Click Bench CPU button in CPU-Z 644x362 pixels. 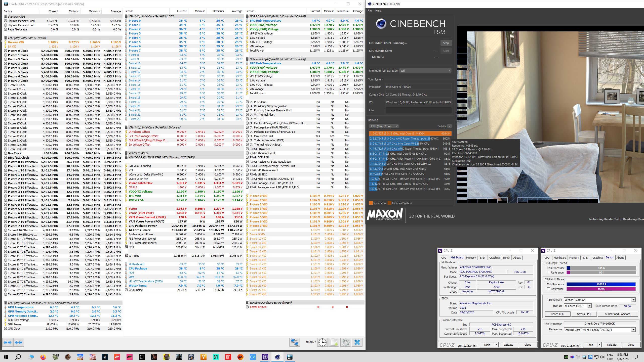(557, 314)
